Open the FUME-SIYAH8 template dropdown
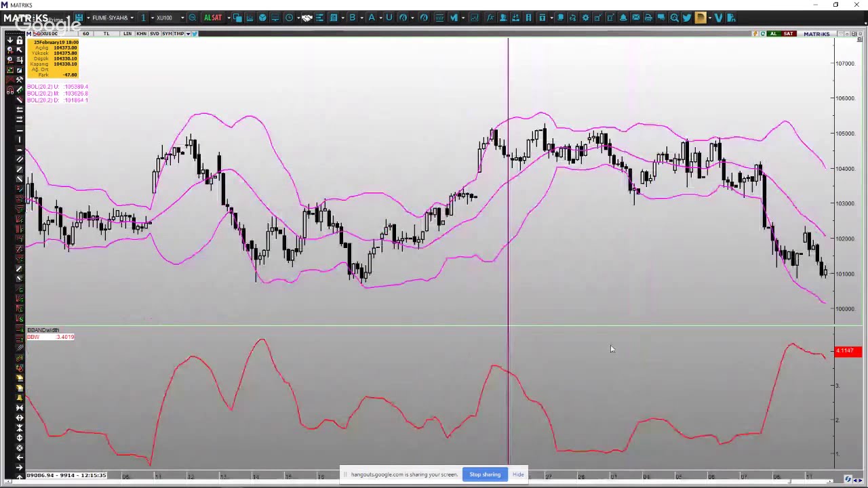The width and height of the screenshot is (868, 488). pyautogui.click(x=132, y=18)
